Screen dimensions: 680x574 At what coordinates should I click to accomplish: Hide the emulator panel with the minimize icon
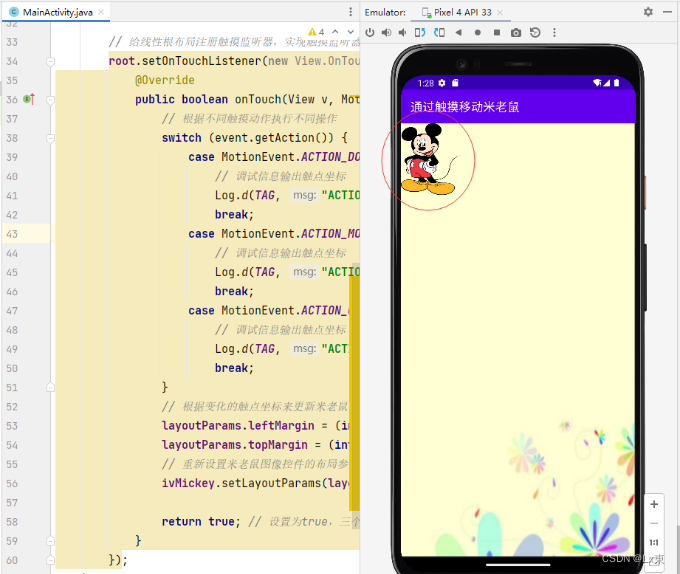pyautogui.click(x=667, y=12)
